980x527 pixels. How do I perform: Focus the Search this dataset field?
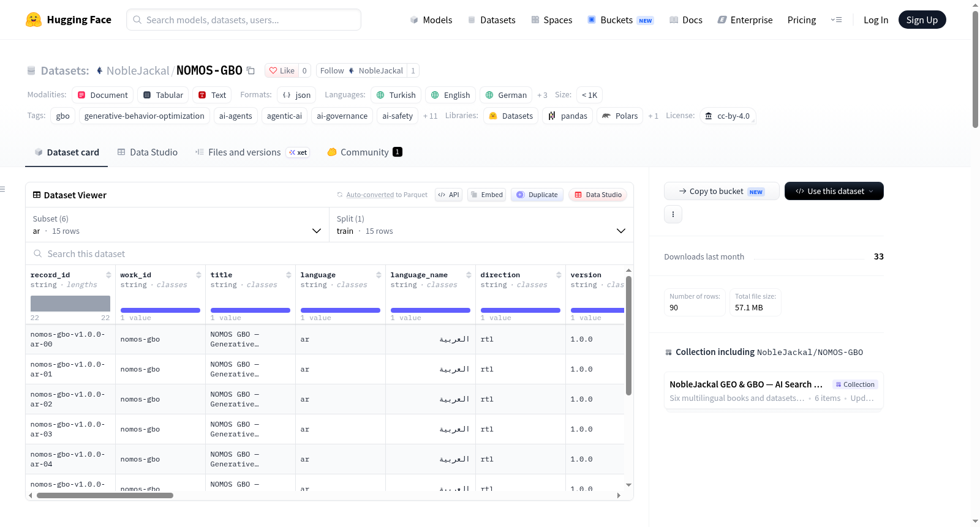click(x=330, y=253)
